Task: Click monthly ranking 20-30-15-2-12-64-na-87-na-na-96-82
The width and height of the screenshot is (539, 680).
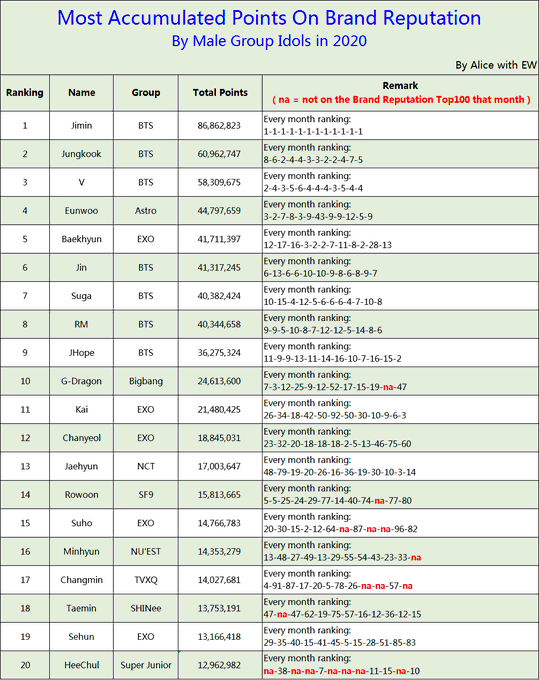Action: [340, 529]
